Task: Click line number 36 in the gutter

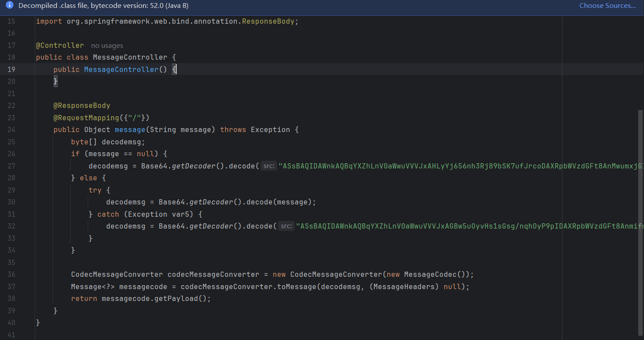Action: click(11, 274)
